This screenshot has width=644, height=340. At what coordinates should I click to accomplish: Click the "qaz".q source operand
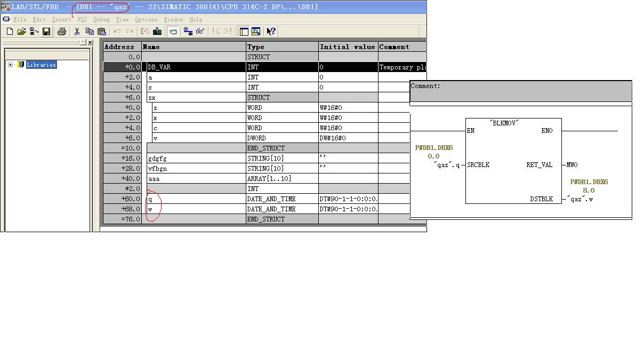[x=447, y=165]
